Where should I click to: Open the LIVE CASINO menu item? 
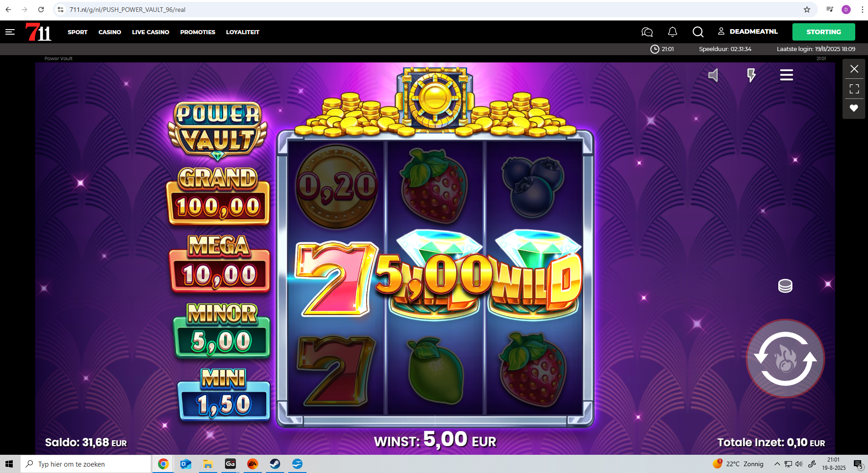(150, 32)
